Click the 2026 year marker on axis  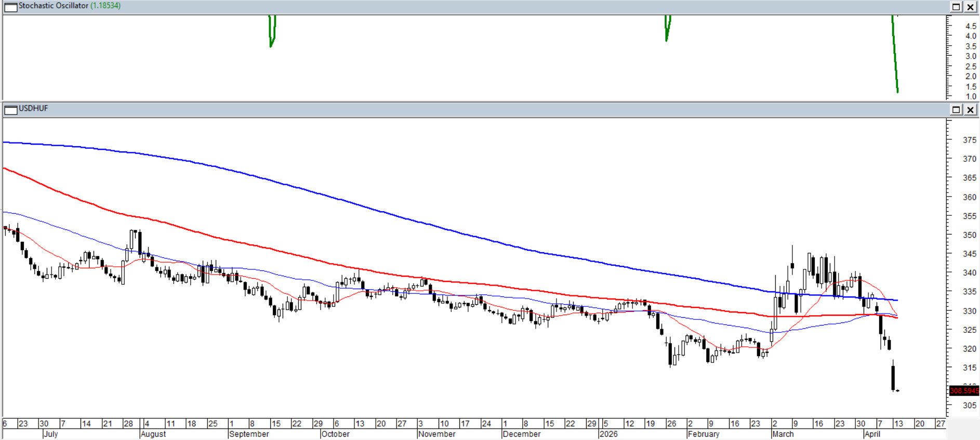coord(608,434)
